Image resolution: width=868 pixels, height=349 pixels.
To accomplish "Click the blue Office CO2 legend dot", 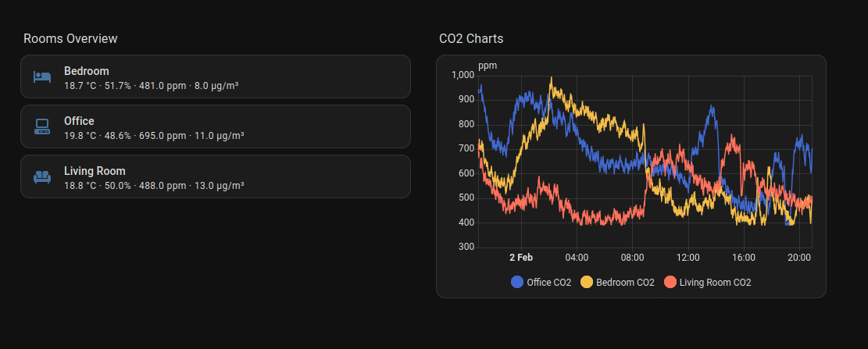I will [x=517, y=282].
